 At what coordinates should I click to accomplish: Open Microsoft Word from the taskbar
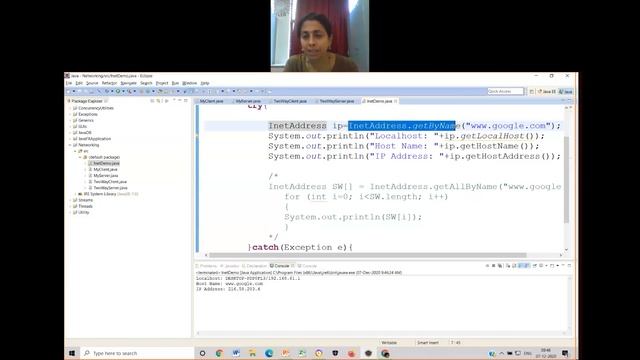pyautogui.click(x=236, y=353)
